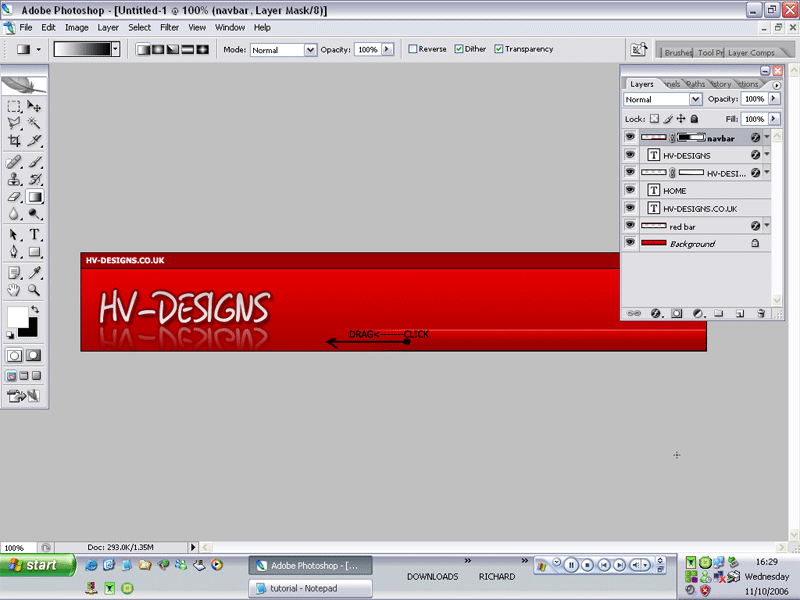Select the Zoom tool in toolbox
This screenshot has height=600, width=800.
pyautogui.click(x=34, y=290)
